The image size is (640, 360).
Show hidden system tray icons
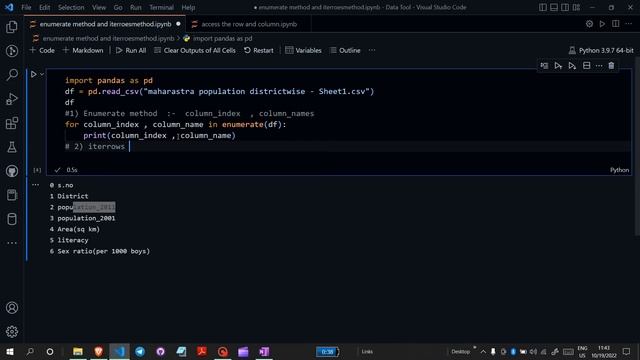coord(483,351)
